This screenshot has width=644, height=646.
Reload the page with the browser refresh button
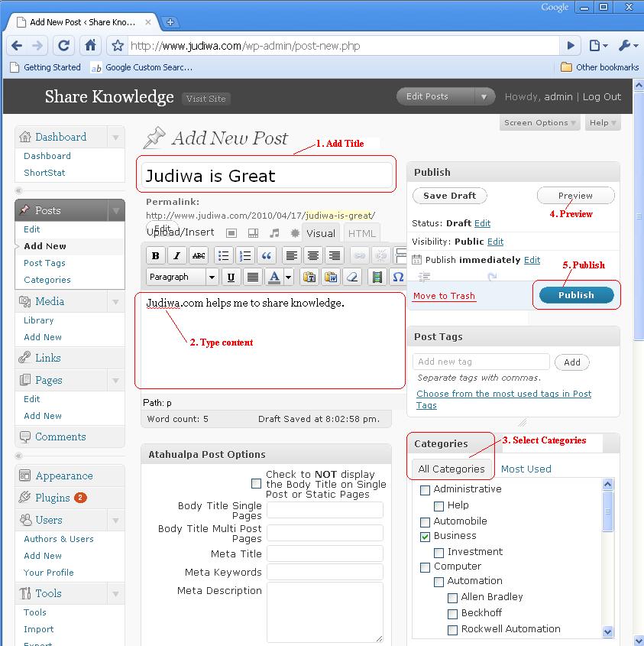[64, 45]
